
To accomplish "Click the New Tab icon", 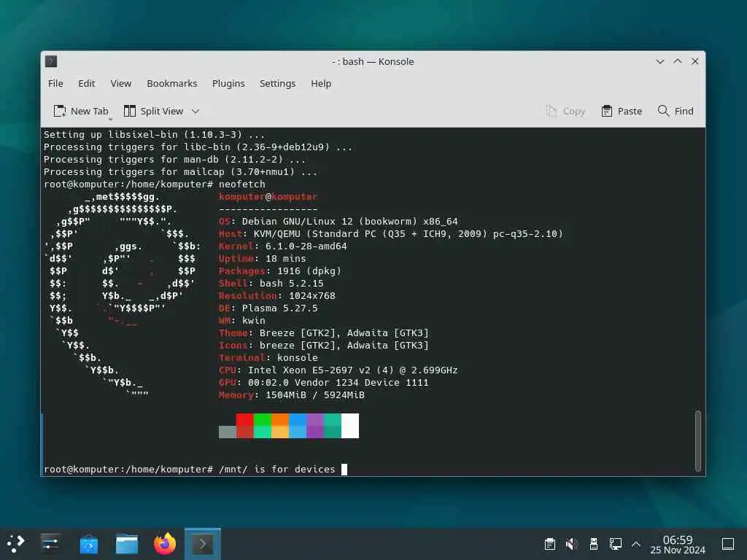I will (60, 111).
